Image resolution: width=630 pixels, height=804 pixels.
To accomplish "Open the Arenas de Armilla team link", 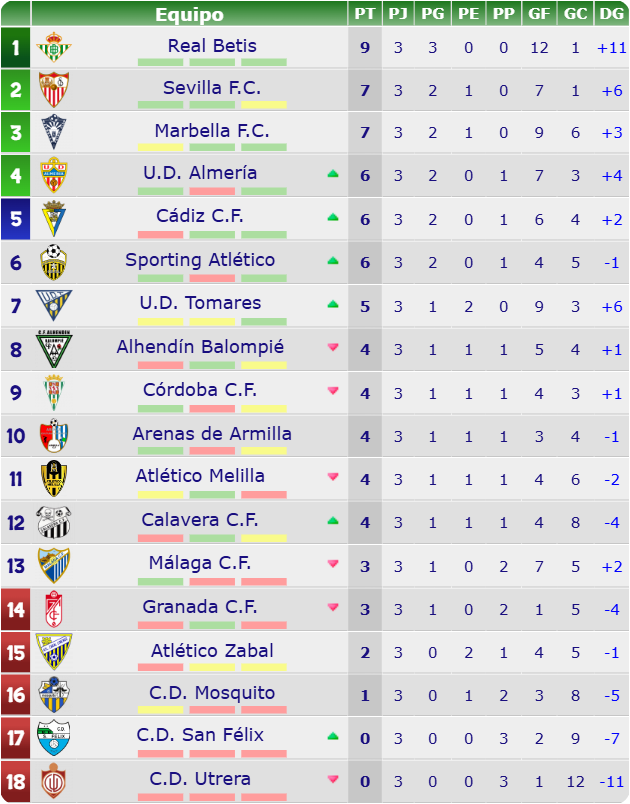I will coord(212,434).
